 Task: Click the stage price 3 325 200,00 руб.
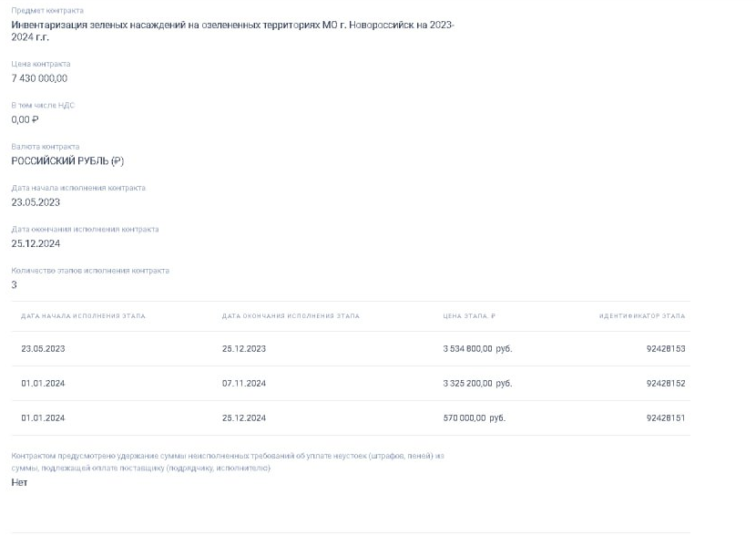coord(477,384)
